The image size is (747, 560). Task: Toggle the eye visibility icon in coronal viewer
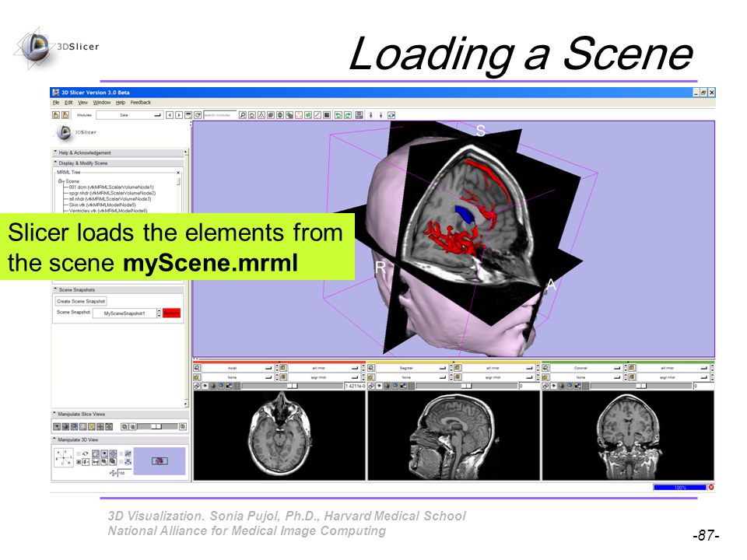coord(553,386)
